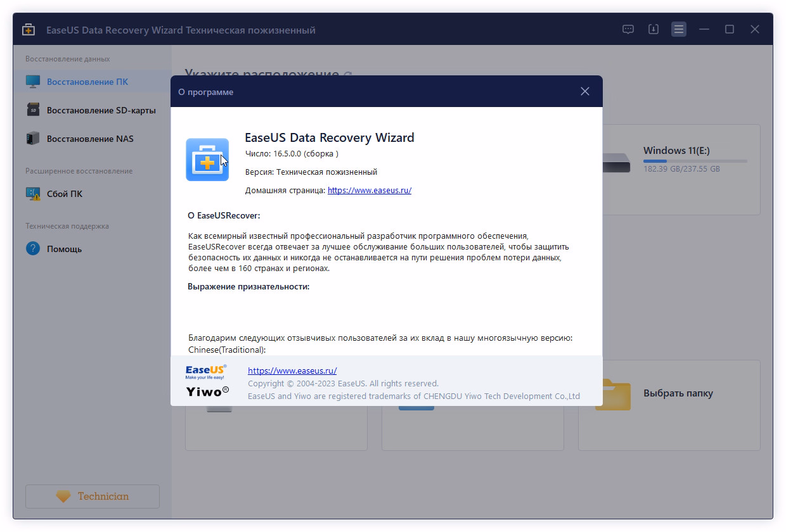
Task: Open the hamburger menu in title bar
Action: [679, 30]
